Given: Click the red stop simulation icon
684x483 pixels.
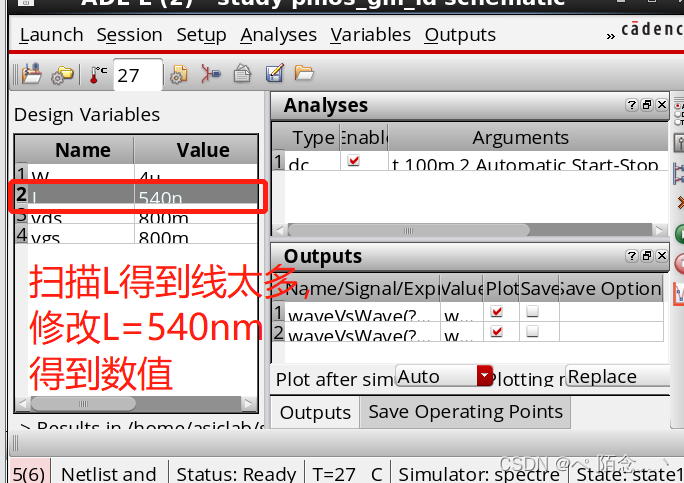Looking at the screenshot, I should 679,264.
